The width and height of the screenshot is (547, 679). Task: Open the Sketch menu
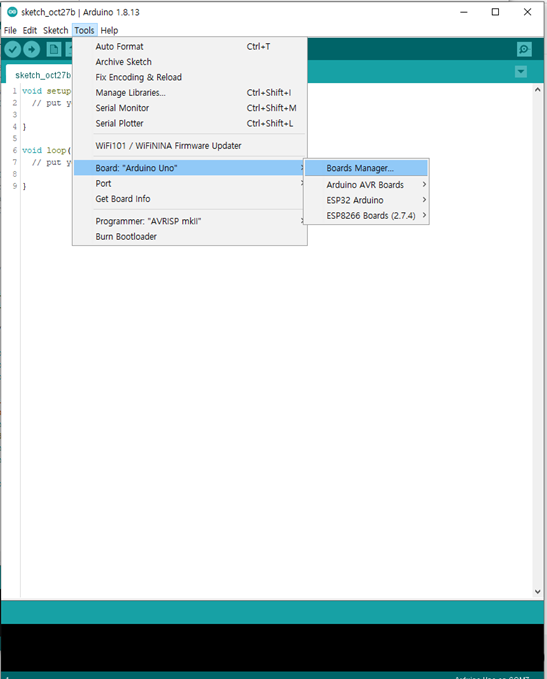pyautogui.click(x=55, y=30)
